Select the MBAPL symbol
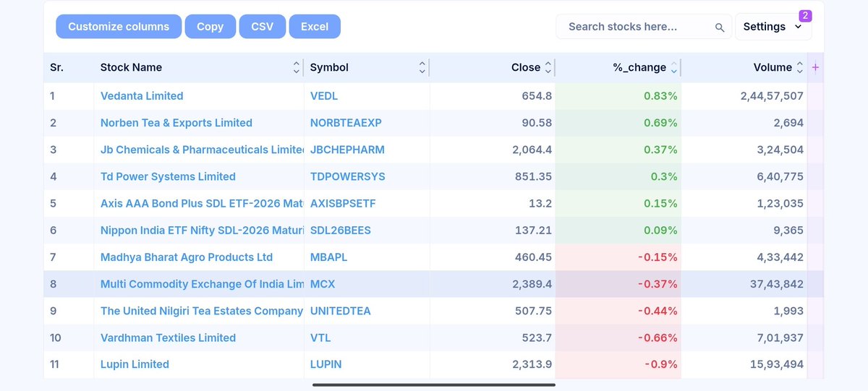 coord(329,257)
